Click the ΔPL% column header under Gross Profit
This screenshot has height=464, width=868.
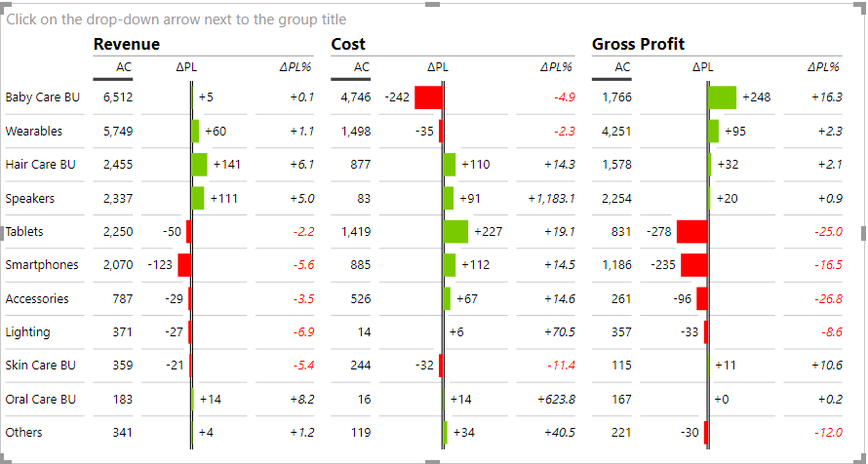point(823,67)
